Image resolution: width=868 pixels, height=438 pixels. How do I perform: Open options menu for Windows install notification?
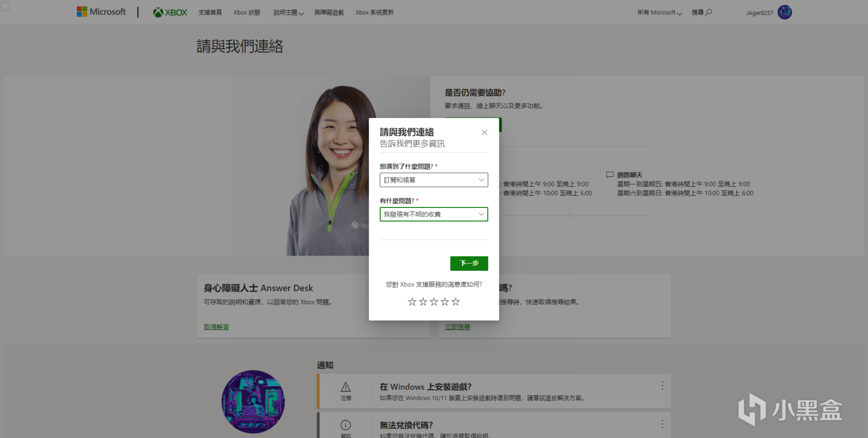(662, 386)
